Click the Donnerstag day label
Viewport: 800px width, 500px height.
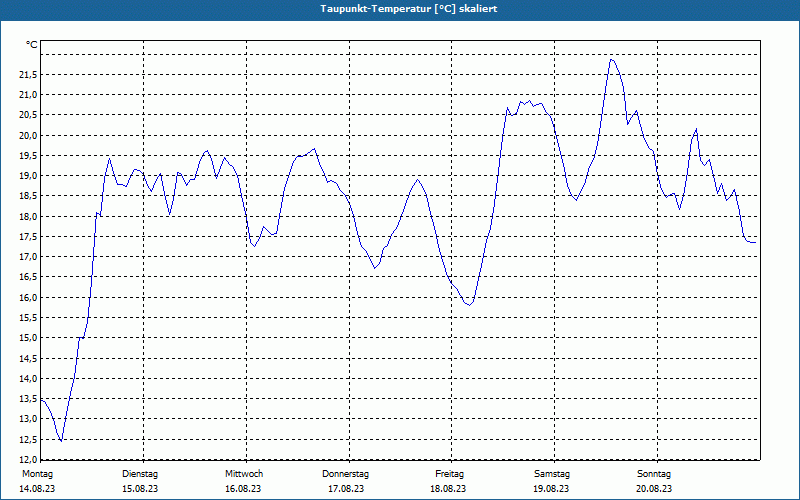[x=345, y=474]
